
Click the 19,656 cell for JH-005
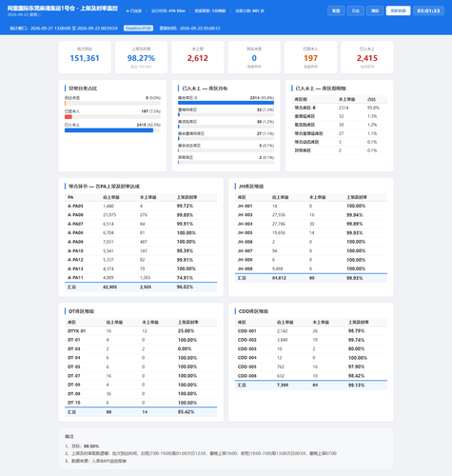279,232
